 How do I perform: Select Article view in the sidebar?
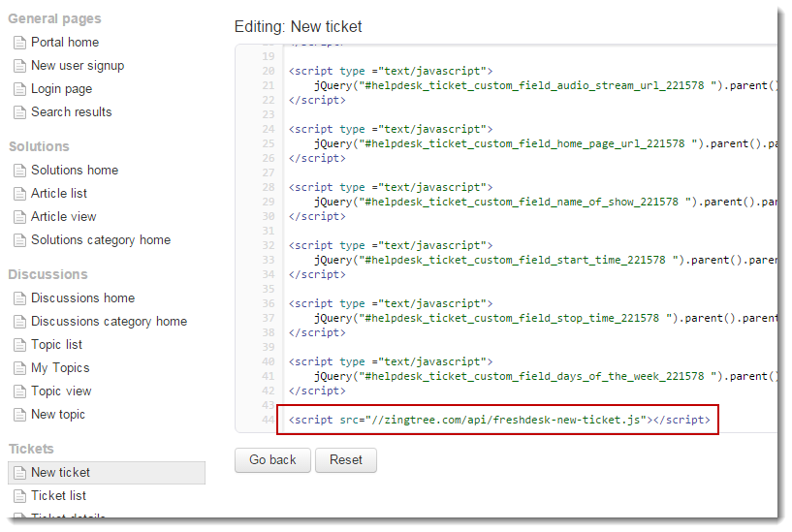(64, 216)
